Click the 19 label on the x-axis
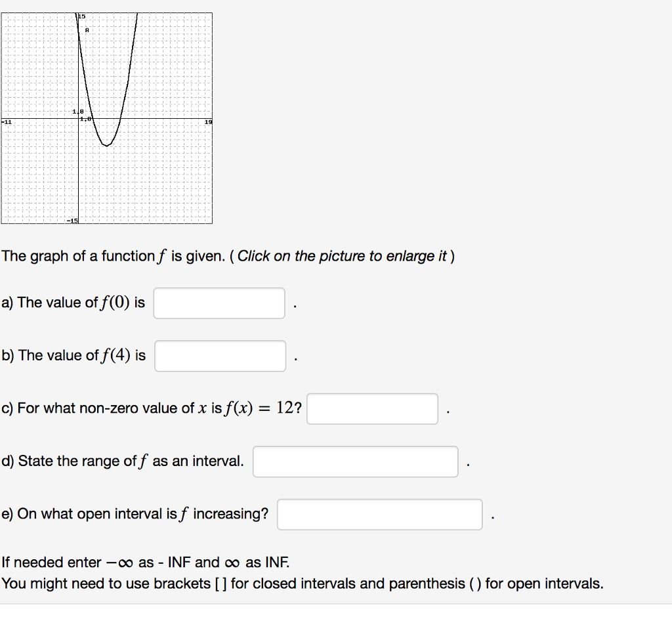Screen dimensions: 672x617 tap(207, 122)
